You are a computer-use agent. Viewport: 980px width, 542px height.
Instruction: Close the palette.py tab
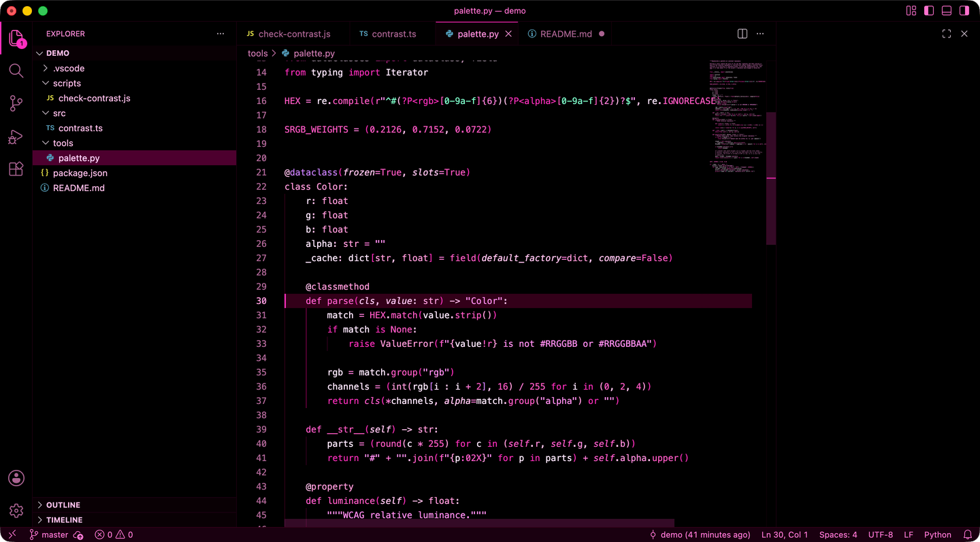(508, 34)
